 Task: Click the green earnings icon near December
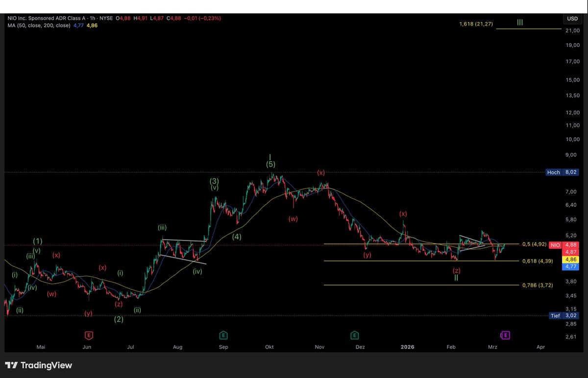tap(354, 335)
